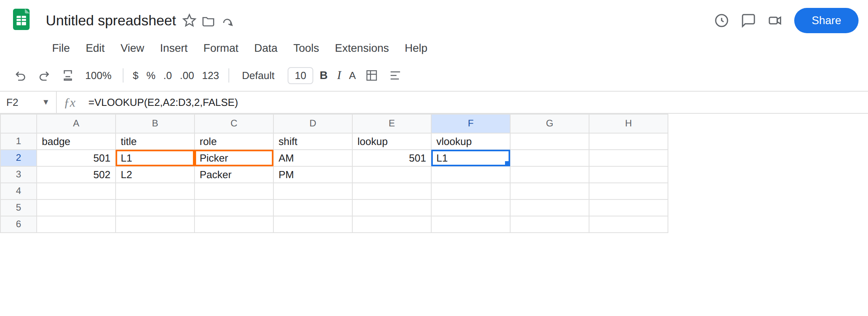Click the Share button
This screenshot has height=316, width=868.
[x=826, y=21]
